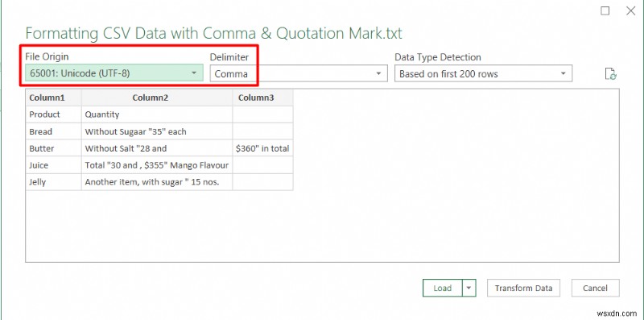This screenshot has width=644, height=320.
Task: Click the 'Without Sugaar "35" each' cell
Action: pyautogui.click(x=157, y=131)
